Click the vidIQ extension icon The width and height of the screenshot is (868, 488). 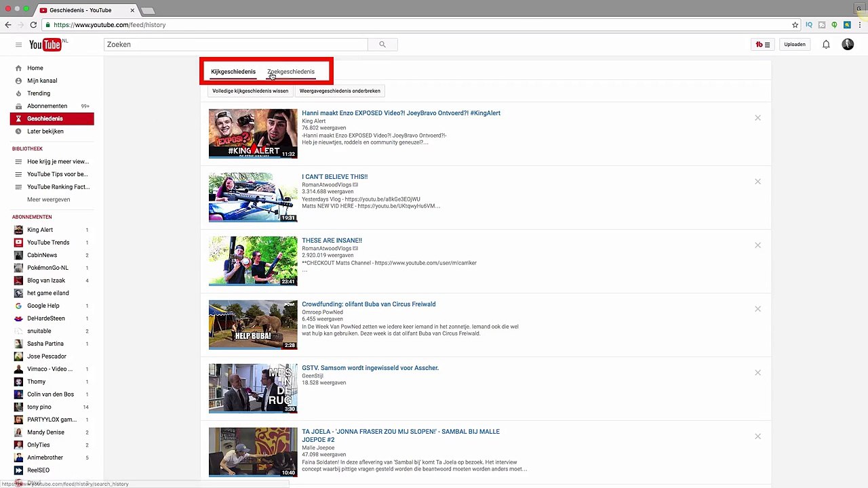[x=809, y=25]
